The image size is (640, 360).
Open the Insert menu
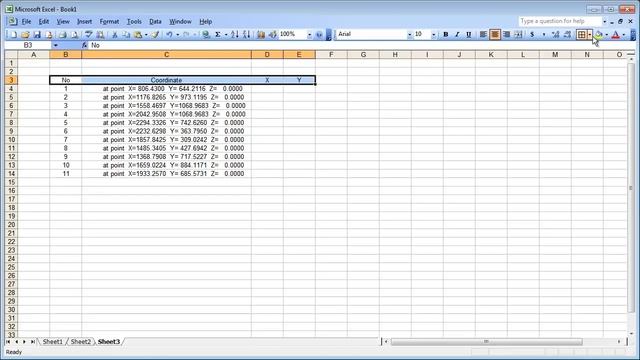84,22
